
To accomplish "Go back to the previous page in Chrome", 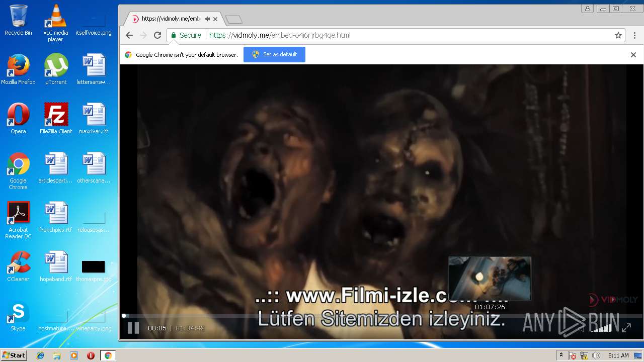I will [129, 35].
